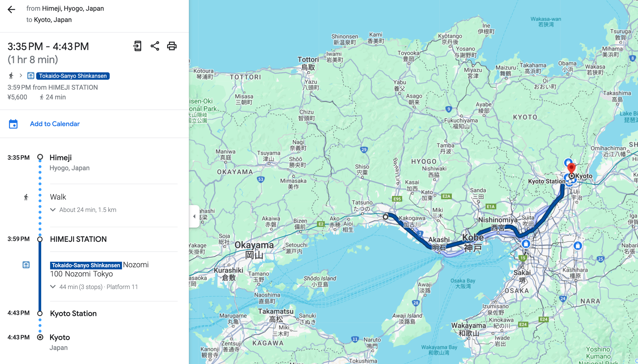Image resolution: width=638 pixels, height=364 pixels.
Task: Click the Okayama city label on map
Action: (x=254, y=245)
